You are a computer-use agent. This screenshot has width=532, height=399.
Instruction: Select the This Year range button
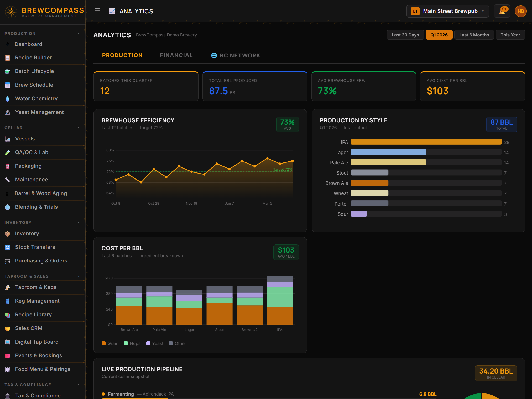[510, 35]
